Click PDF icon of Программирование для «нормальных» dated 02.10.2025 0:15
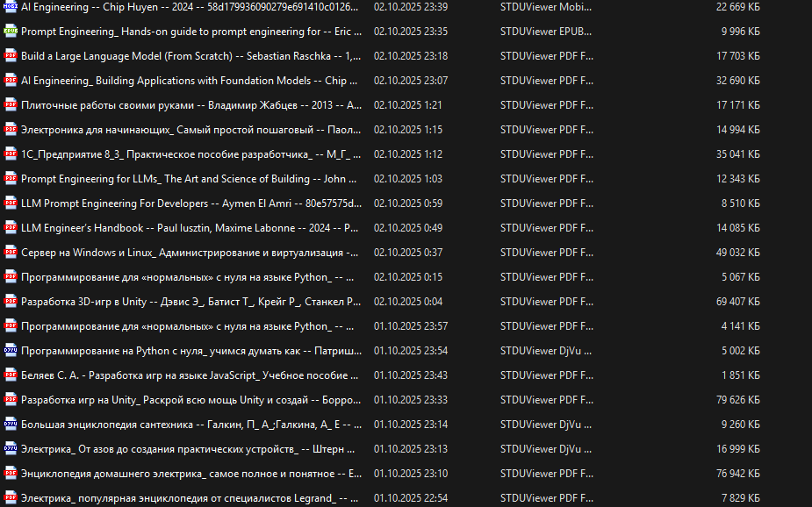 click(11, 277)
